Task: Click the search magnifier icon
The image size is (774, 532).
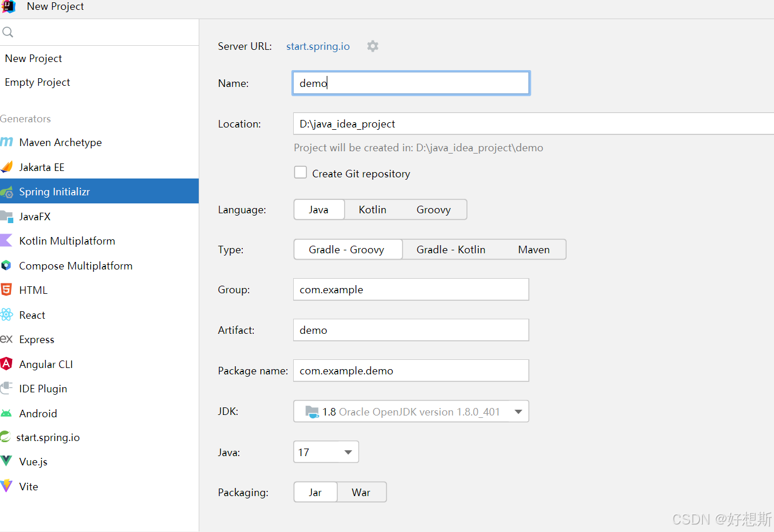Action: click(x=8, y=32)
